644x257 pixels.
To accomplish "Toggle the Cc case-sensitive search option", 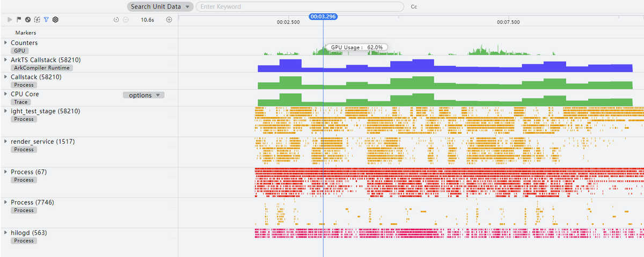I will point(414,7).
